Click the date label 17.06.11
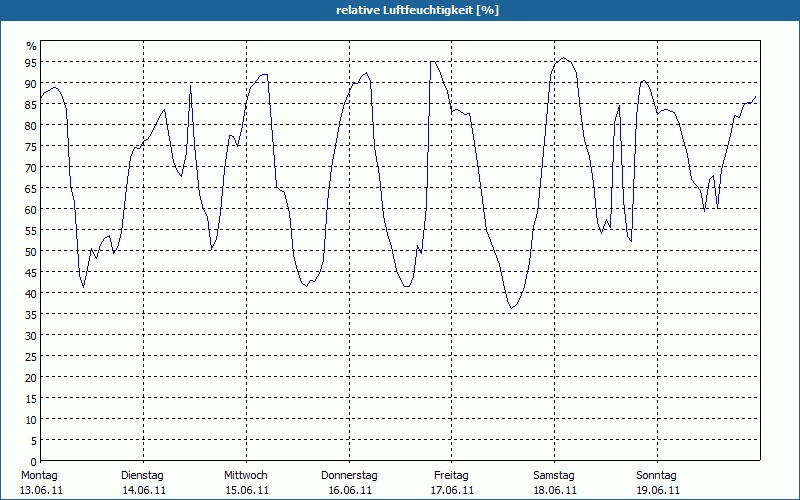 [452, 490]
